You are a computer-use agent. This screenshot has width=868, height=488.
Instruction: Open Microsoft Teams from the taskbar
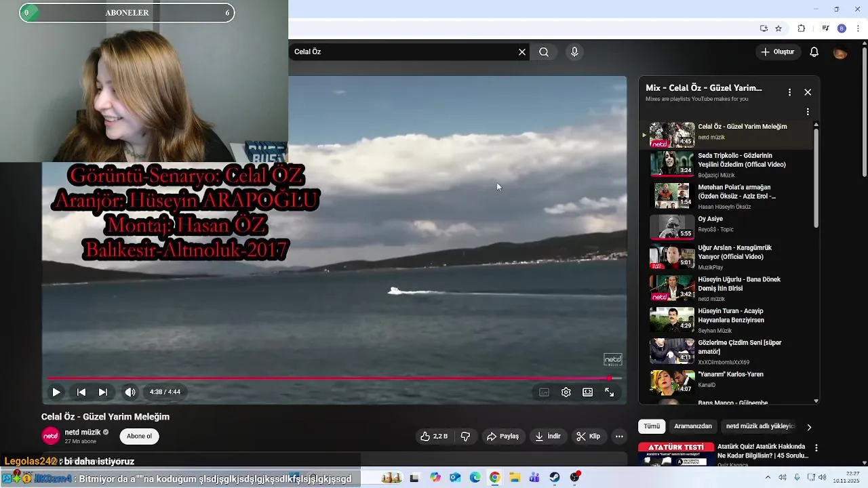(534, 478)
